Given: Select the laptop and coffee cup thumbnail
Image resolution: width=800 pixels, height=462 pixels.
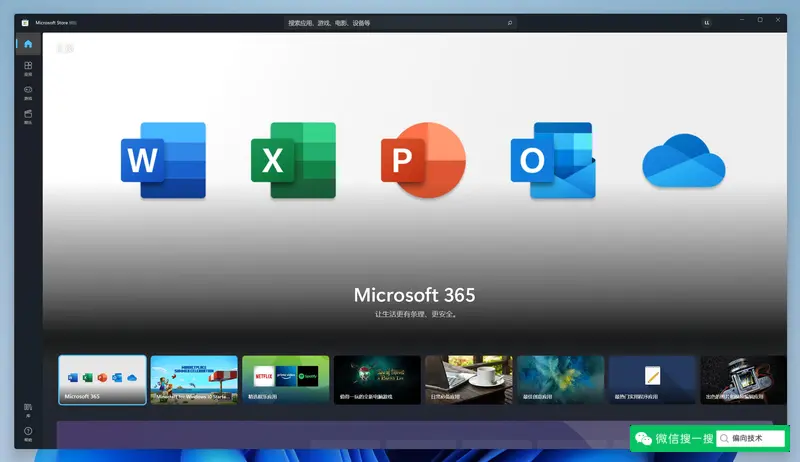Looking at the screenshot, I should 469,380.
